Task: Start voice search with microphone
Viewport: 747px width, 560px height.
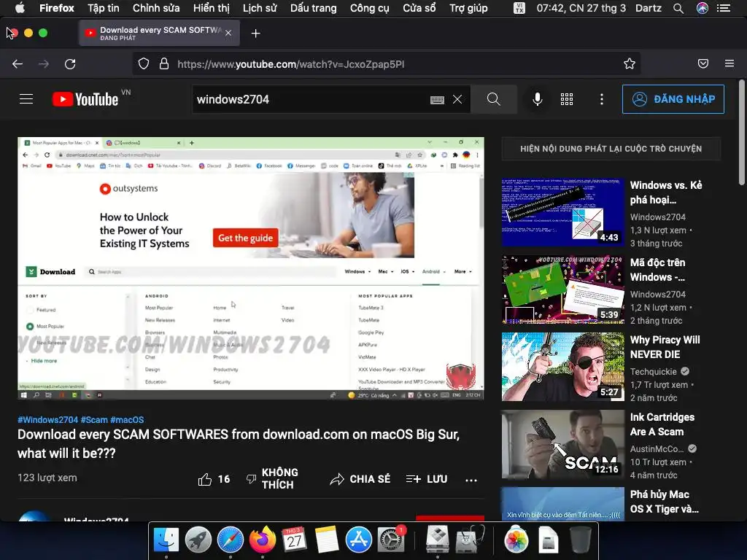Action: coord(538,99)
